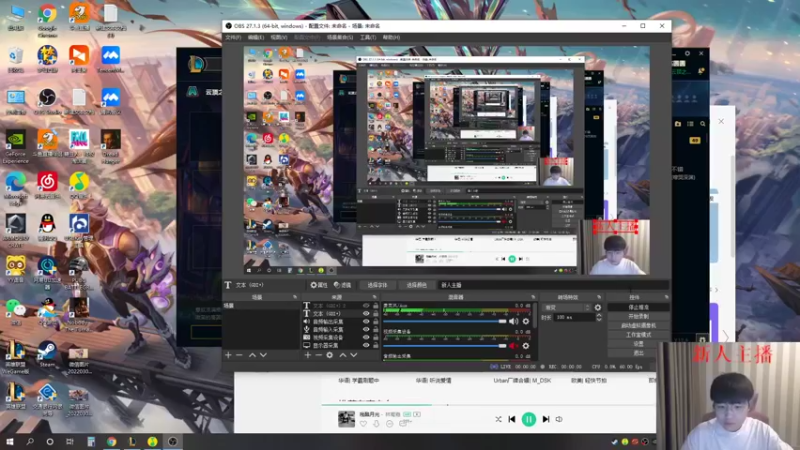
Task: Open the scene transition type dropdown
Action: tap(567, 308)
